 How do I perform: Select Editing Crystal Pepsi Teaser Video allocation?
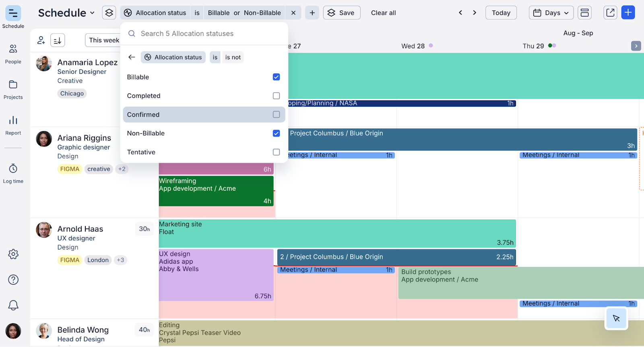click(x=401, y=333)
